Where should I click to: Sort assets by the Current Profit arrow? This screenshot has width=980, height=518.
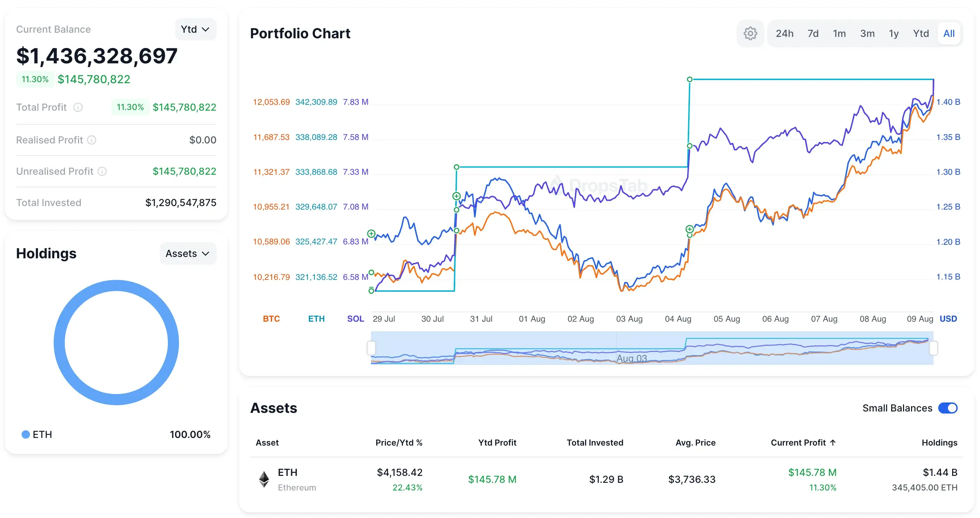click(x=833, y=442)
